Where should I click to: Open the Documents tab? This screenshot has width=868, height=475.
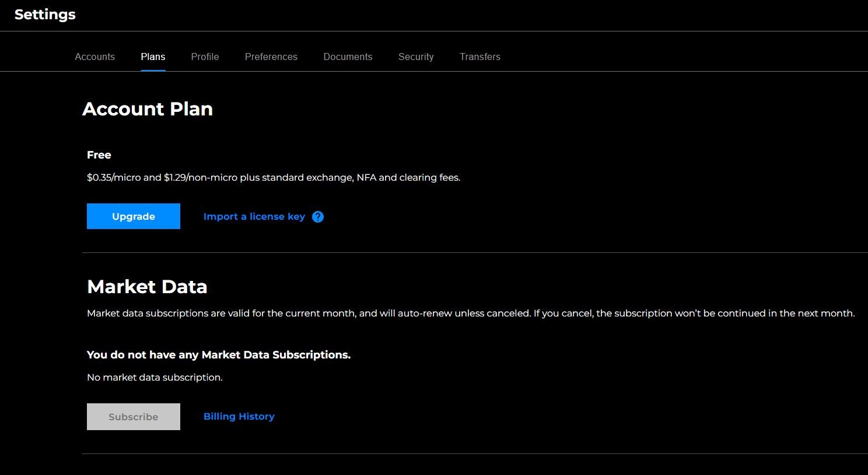point(348,57)
